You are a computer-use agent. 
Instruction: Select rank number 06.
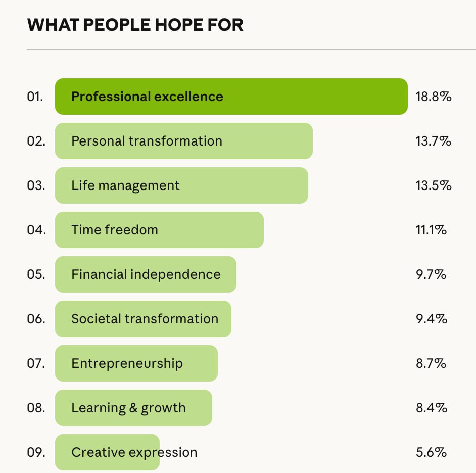pos(36,319)
